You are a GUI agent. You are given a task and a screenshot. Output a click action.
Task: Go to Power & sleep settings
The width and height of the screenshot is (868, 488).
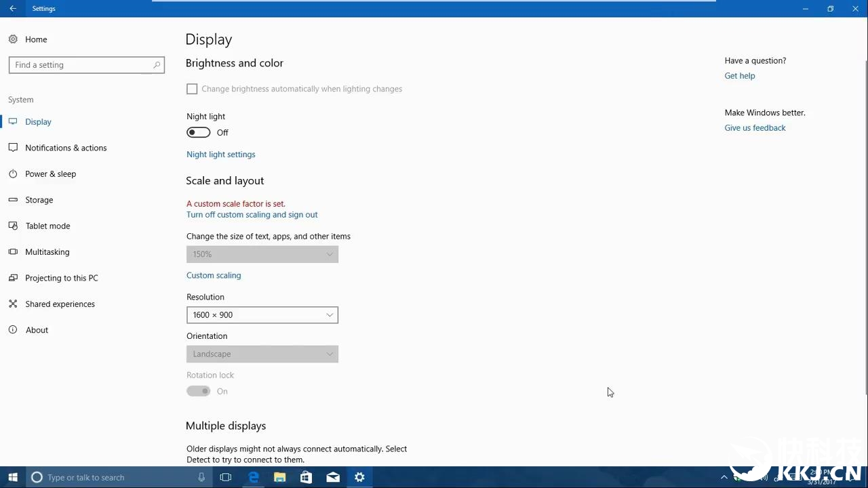[50, 174]
